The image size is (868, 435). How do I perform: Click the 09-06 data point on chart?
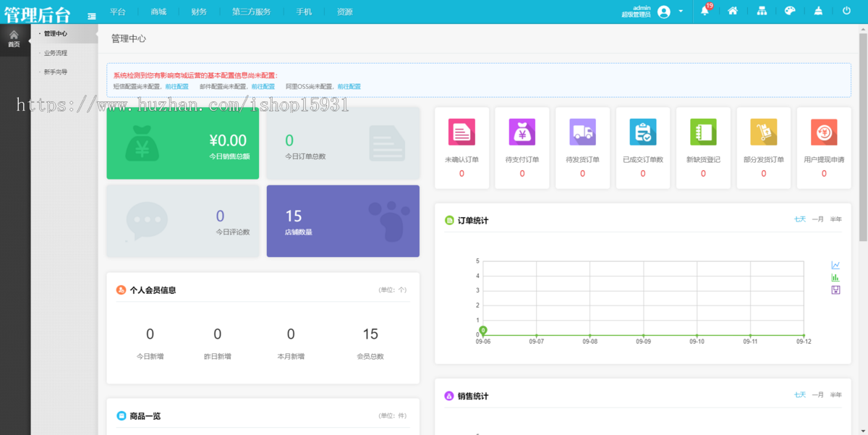482,331
